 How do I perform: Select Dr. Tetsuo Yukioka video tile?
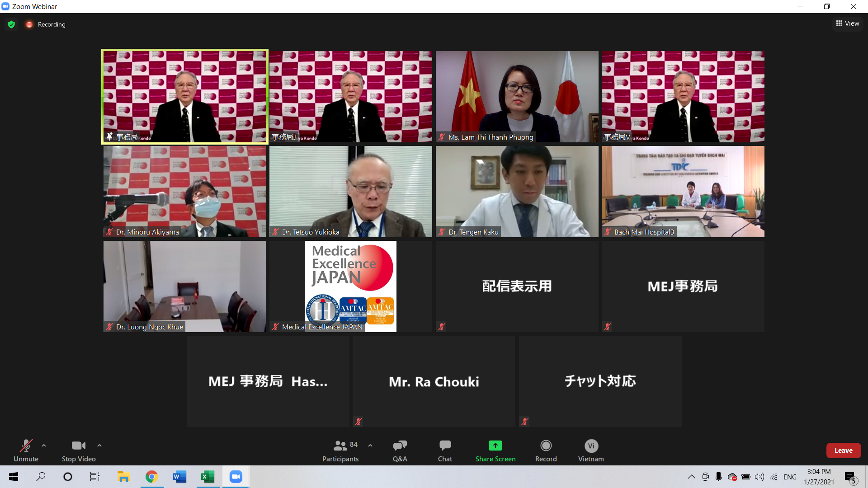pyautogui.click(x=350, y=191)
